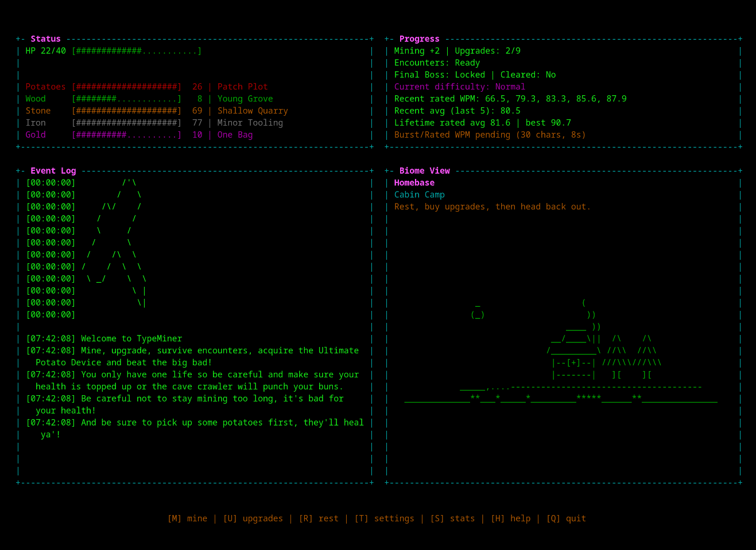Viewport: 756px width, 550px height.
Task: Click the Progress panel title
Action: tap(419, 39)
